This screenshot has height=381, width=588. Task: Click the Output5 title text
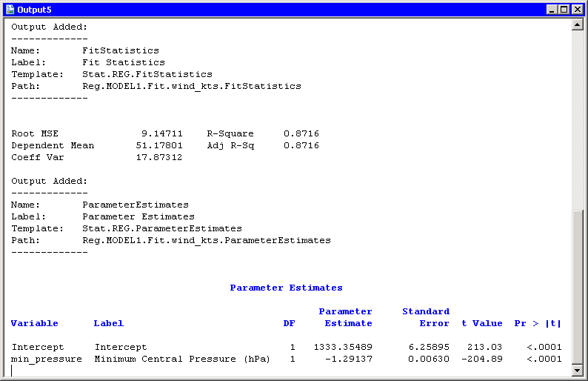point(35,10)
